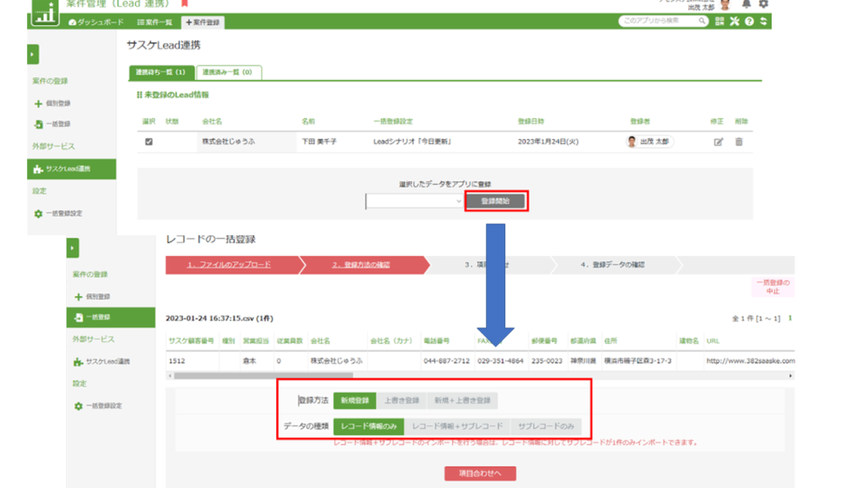Click the red bookmark icon beside the app title
The width and height of the screenshot is (868, 488).
(x=184, y=3)
